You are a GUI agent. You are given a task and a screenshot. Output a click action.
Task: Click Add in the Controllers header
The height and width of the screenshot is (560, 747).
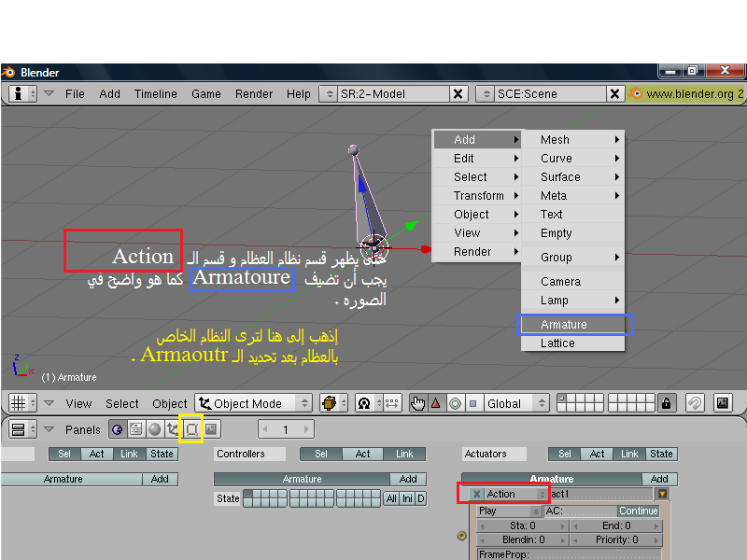click(x=408, y=479)
